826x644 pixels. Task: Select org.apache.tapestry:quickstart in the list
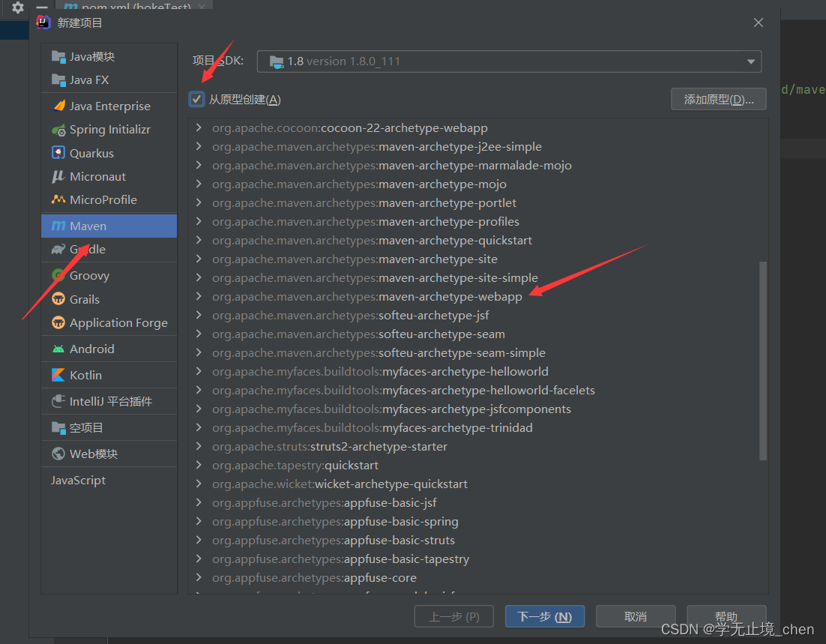tap(295, 466)
